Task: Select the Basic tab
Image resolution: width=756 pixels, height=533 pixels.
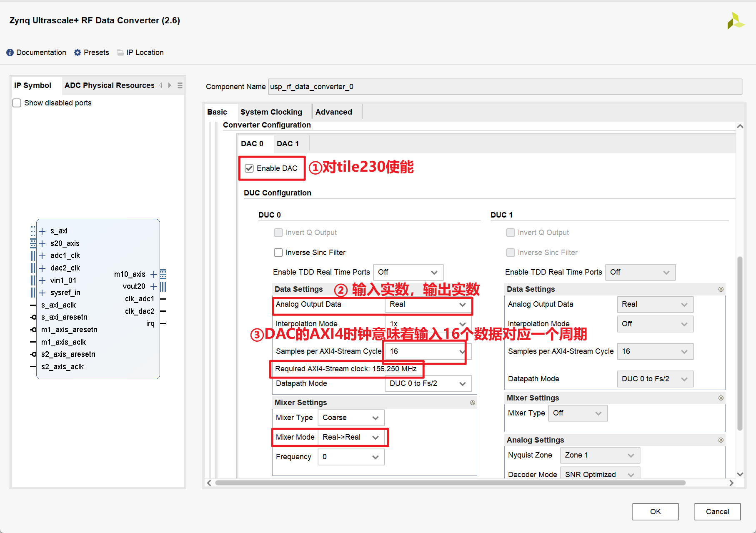Action: coord(217,112)
